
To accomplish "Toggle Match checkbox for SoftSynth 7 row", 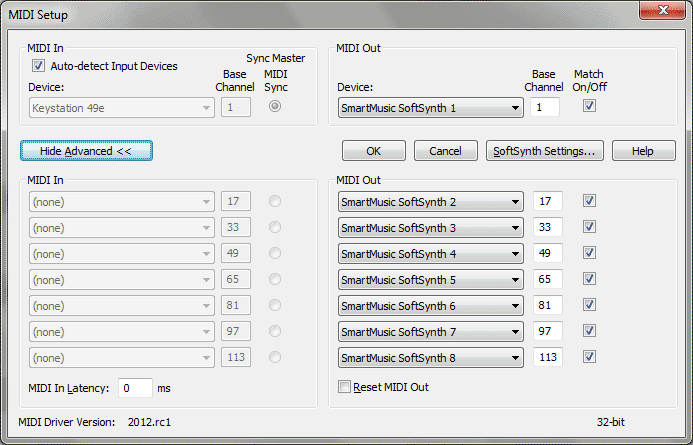I will point(589,331).
